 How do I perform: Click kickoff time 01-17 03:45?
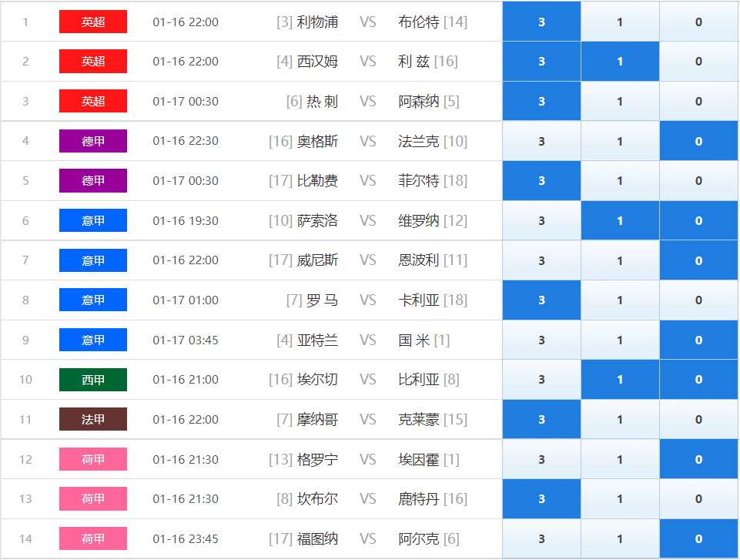coord(186,340)
